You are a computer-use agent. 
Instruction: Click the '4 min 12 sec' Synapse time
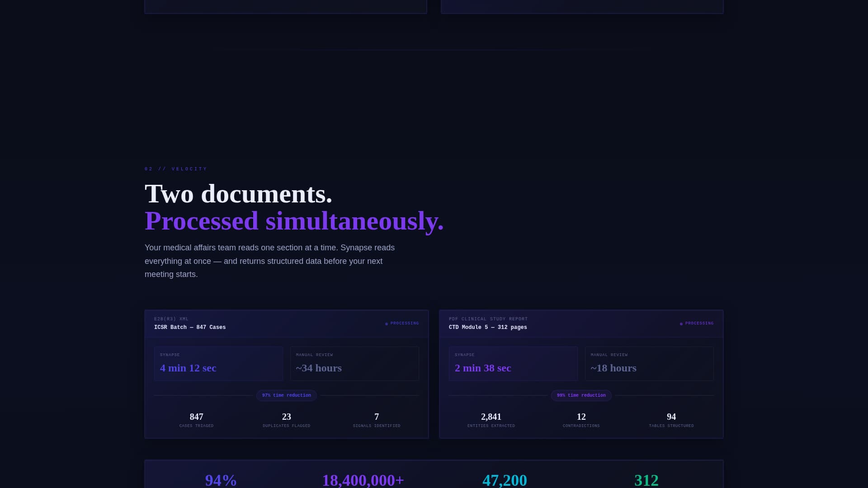(x=188, y=368)
